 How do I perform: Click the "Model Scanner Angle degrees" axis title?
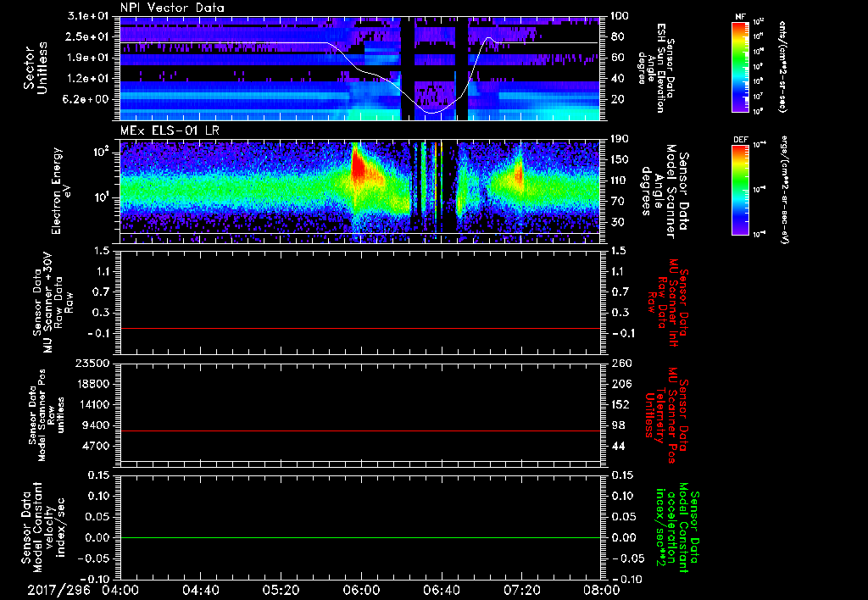tap(666, 192)
